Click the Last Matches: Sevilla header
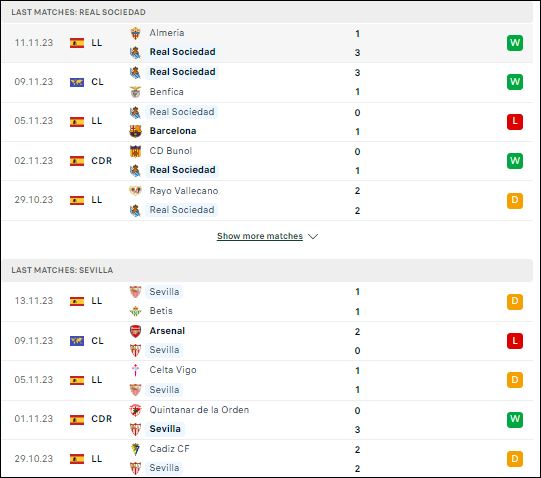This screenshot has width=541, height=478. [62, 270]
